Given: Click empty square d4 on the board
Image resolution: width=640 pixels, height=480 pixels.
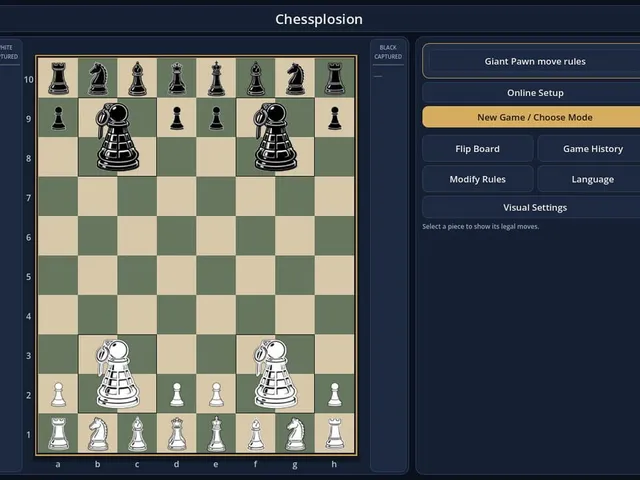Looking at the screenshot, I should point(177,315).
